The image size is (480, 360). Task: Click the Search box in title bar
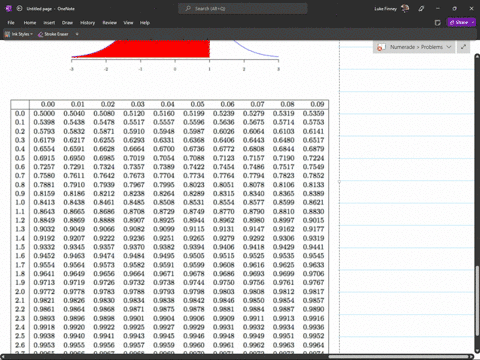click(x=243, y=9)
